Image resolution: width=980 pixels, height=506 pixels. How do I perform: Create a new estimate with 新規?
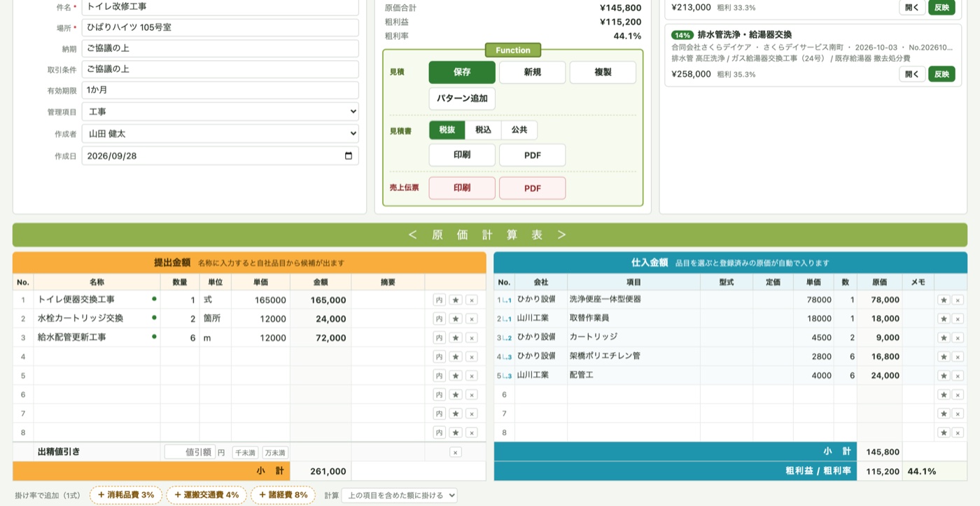533,72
